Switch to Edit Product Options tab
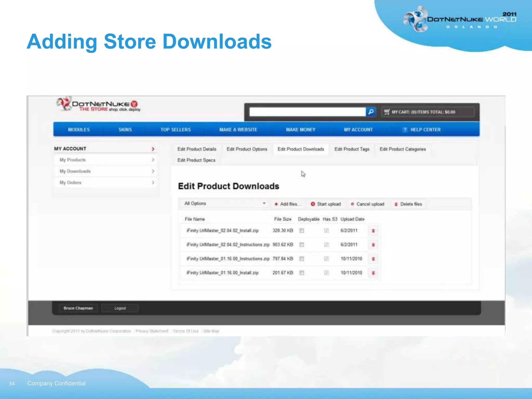The image size is (532, 399). pyautogui.click(x=247, y=149)
